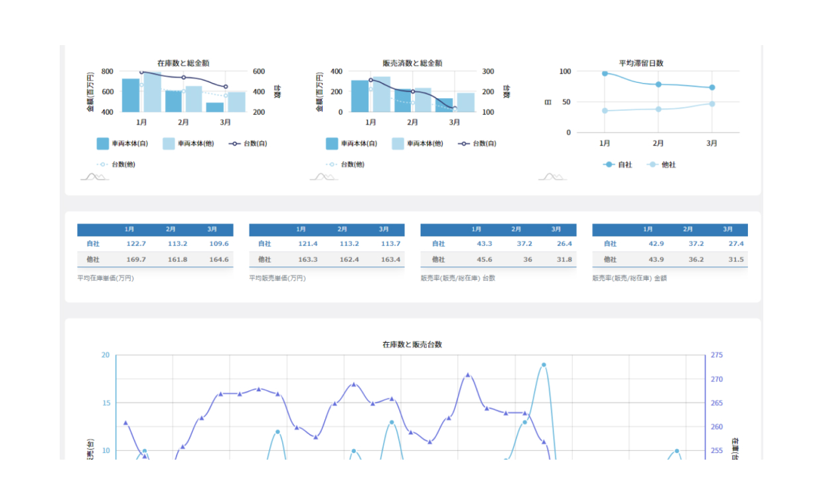
Task: Click value 26.4 in 販売率 台数 table
Action: tap(564, 243)
